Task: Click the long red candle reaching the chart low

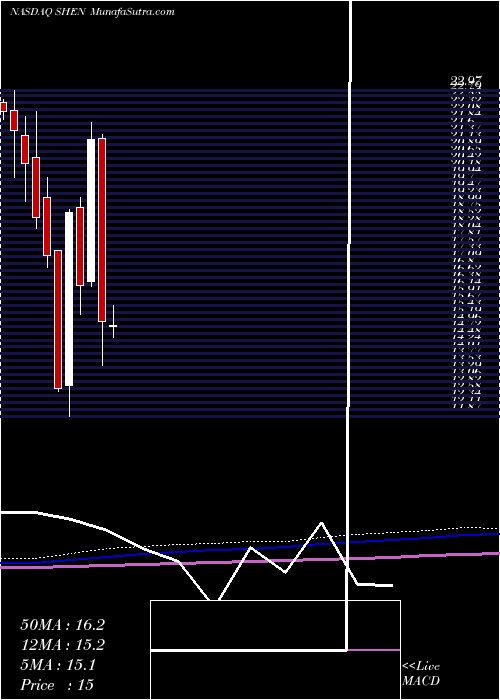Action: click(x=58, y=319)
